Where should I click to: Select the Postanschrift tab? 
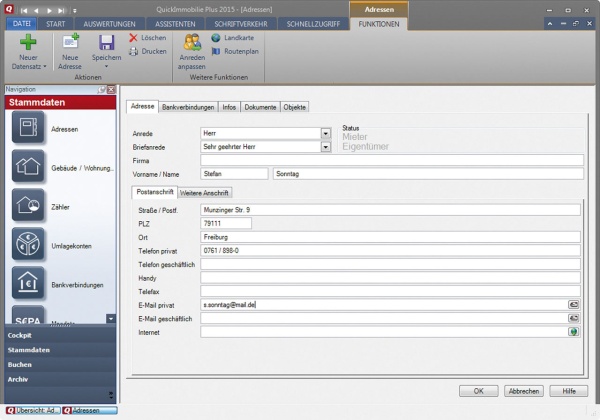point(155,192)
